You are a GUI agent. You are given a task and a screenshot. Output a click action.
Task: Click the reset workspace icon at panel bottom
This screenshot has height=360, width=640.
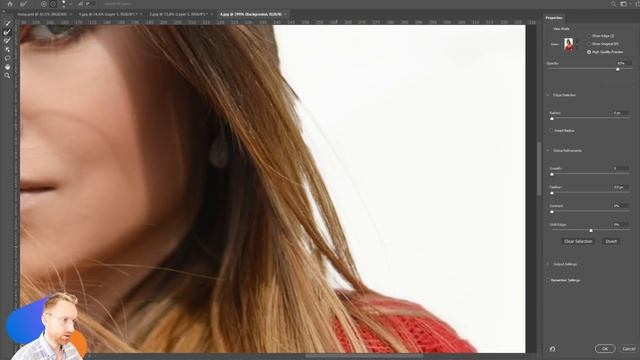(x=552, y=349)
